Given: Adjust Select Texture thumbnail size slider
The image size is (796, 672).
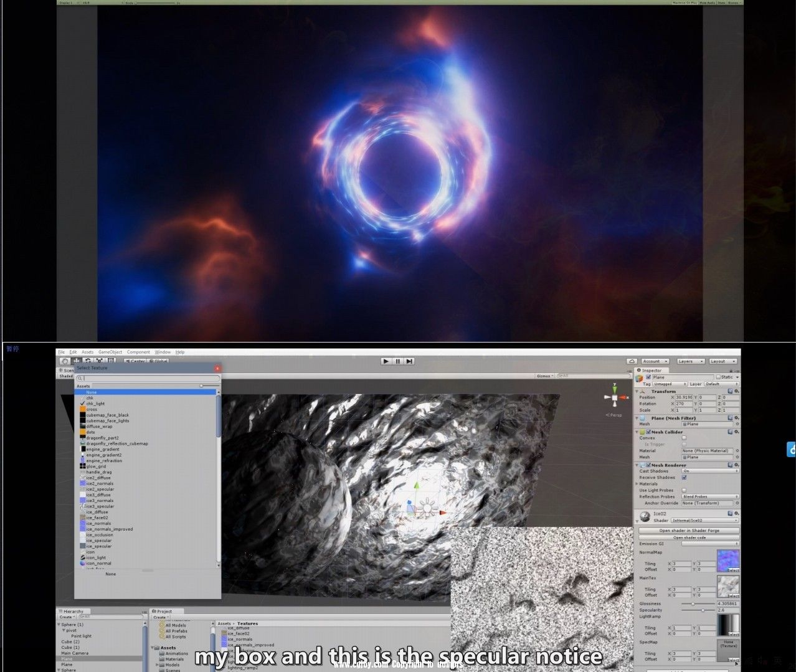Looking at the screenshot, I should tap(209, 386).
